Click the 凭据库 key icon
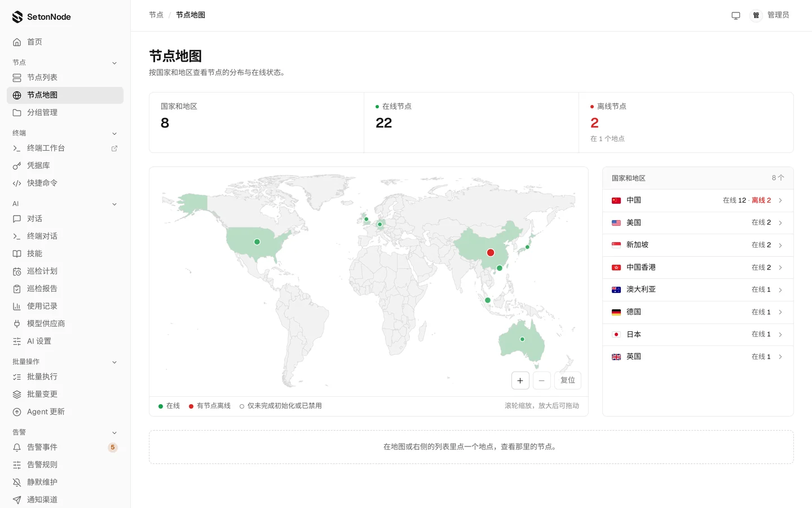The height and width of the screenshot is (508, 812). tap(17, 166)
